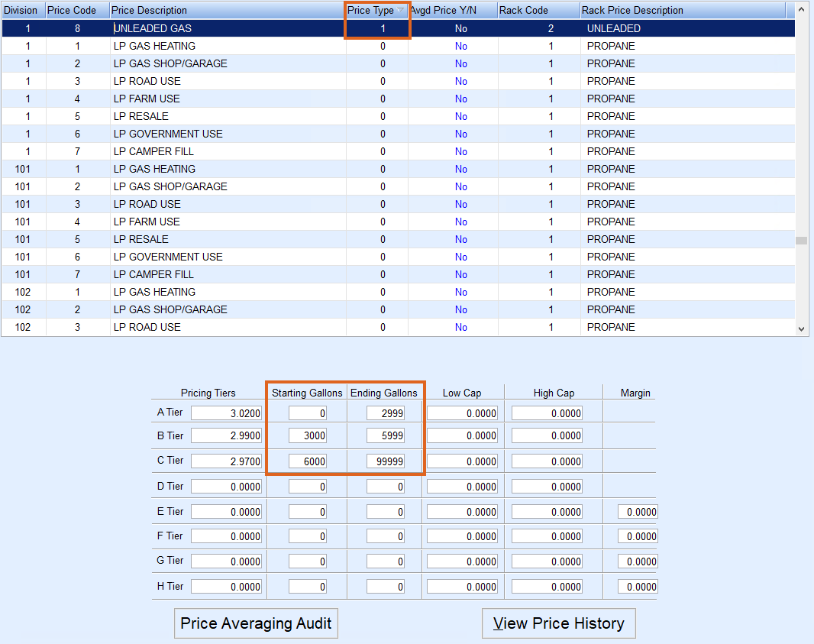Image resolution: width=814 pixels, height=644 pixels.
Task: Click B Tier Starting Gallons field 3000
Action: (x=308, y=435)
